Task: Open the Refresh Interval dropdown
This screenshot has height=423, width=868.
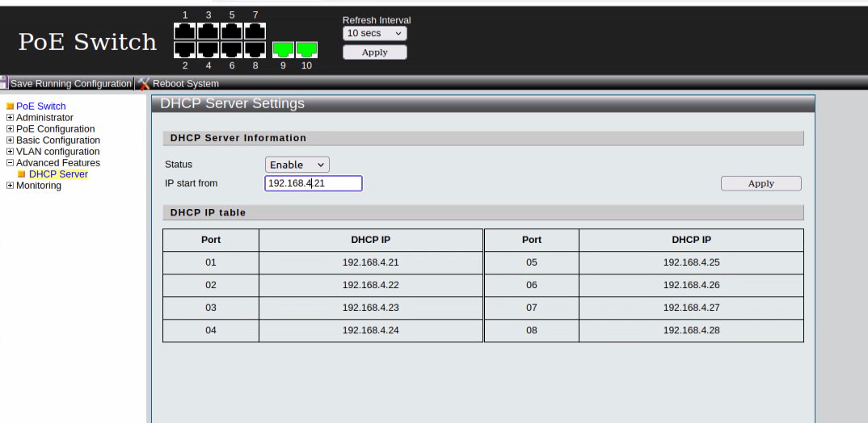Action: (374, 33)
